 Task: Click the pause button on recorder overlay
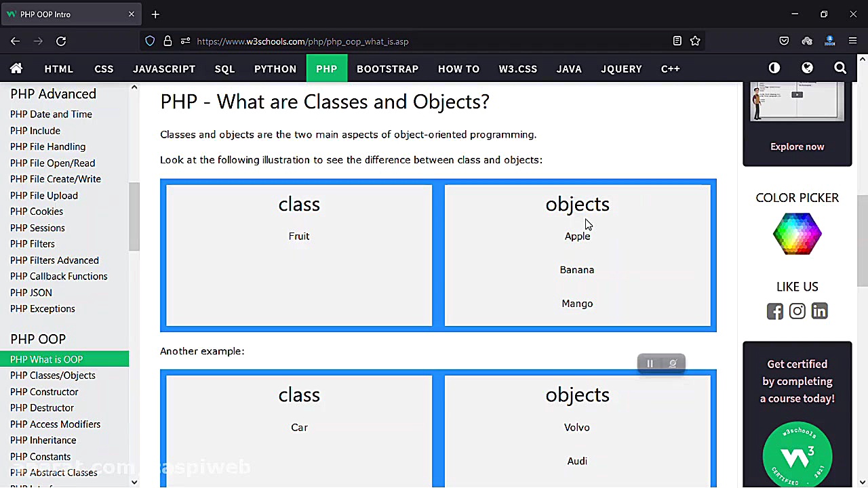[x=650, y=364]
